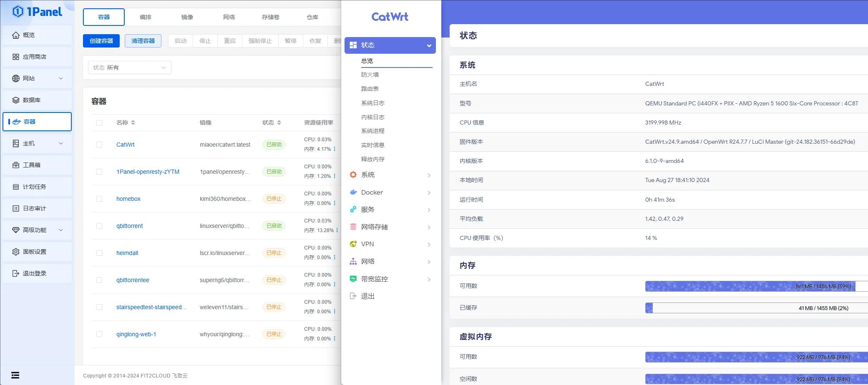Open more options dots for CatWrt row
Viewport: 868px width, 385px height.
[335, 149]
